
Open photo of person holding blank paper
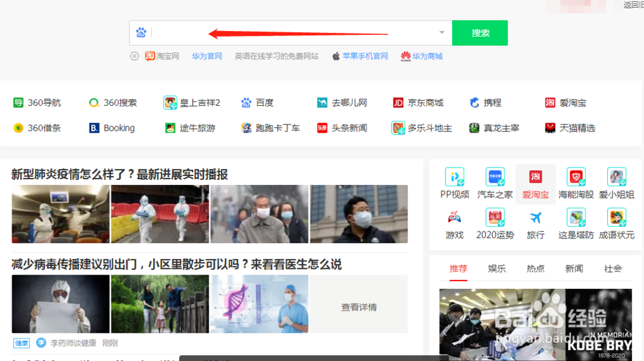click(x=61, y=304)
